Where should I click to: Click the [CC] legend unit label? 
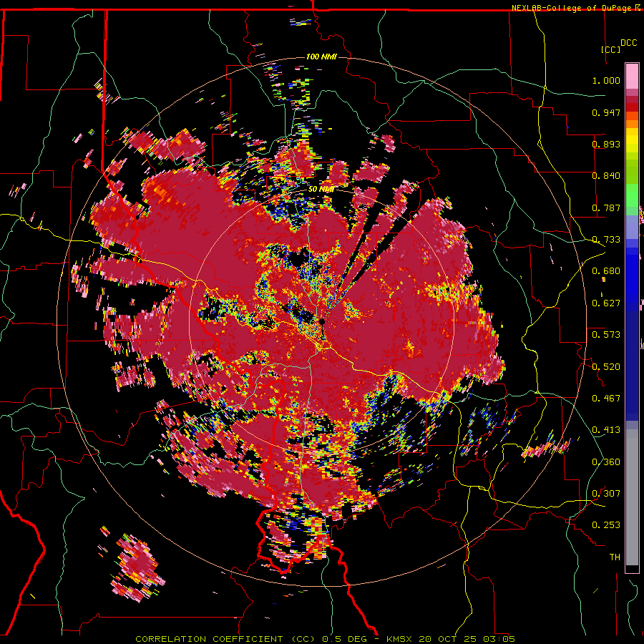[x=610, y=49]
